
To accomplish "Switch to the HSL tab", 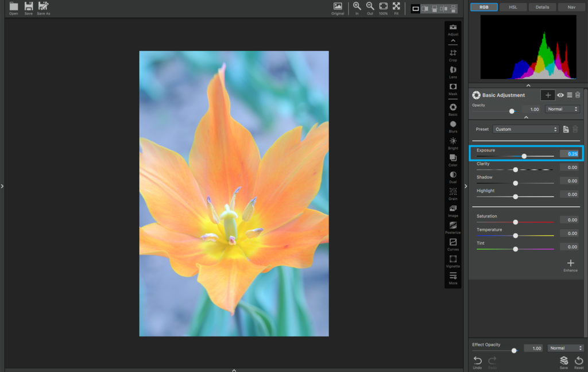I will (513, 7).
